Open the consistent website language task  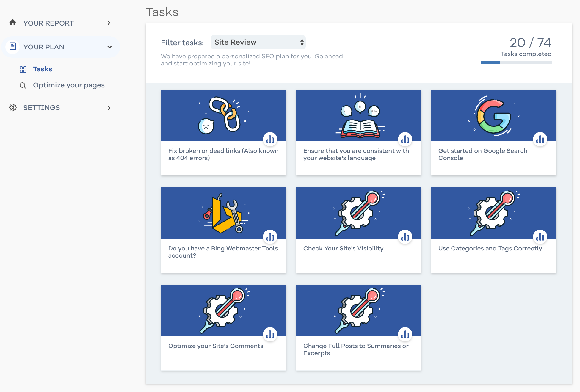coord(356,154)
